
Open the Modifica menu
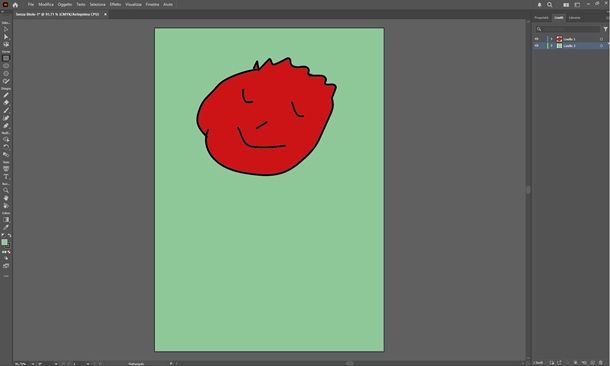46,5
